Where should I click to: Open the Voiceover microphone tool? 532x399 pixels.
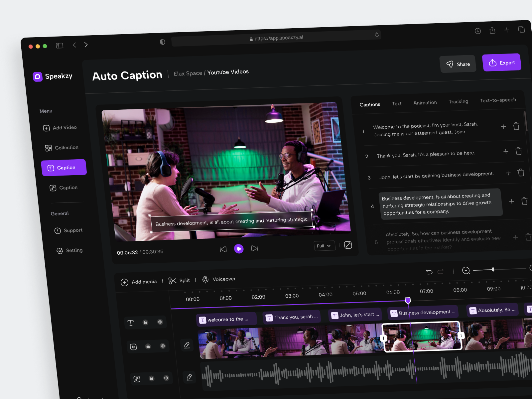pos(219,279)
